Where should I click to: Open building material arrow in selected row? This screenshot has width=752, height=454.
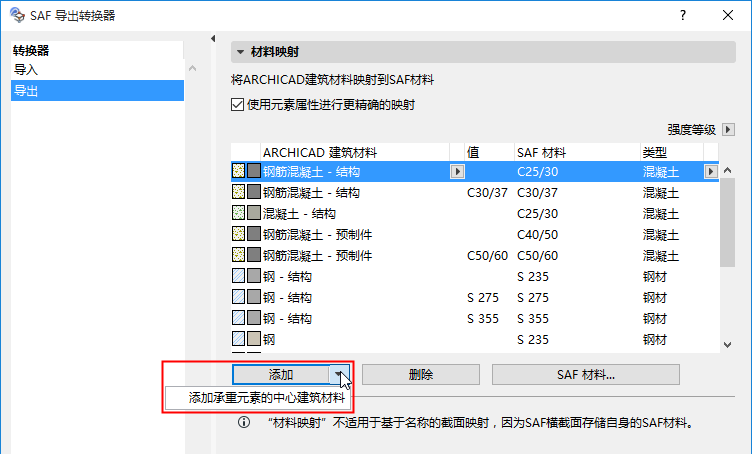[x=457, y=172]
